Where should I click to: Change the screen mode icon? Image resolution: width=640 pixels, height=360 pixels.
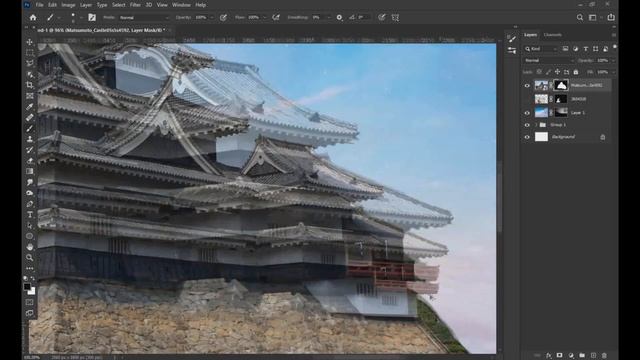click(x=30, y=313)
